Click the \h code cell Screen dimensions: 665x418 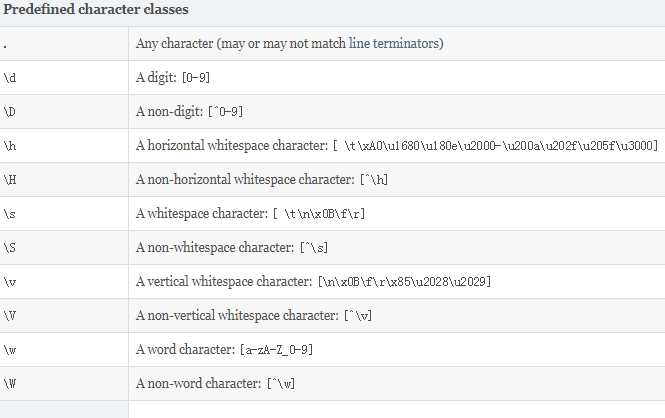[10, 146]
